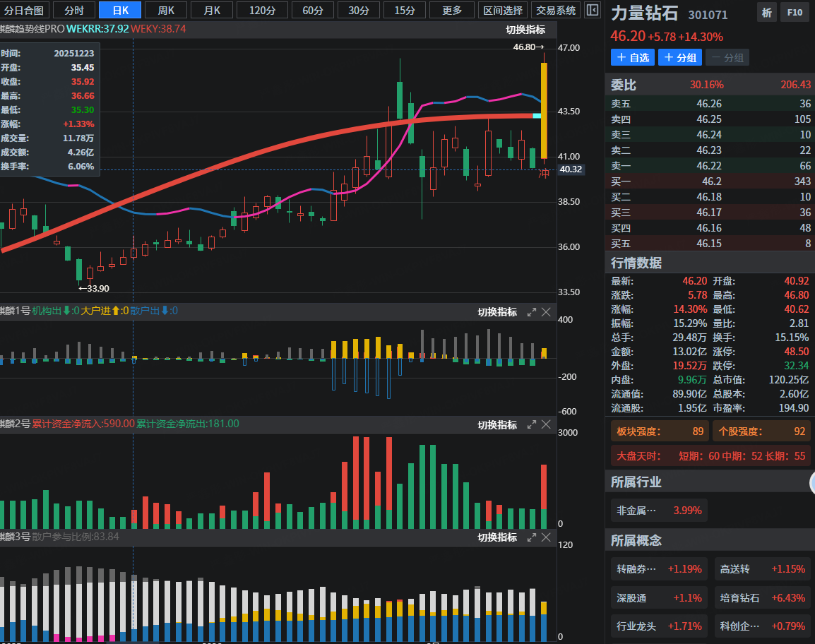The width and height of the screenshot is (815, 644).
Task: Select the 分时 intraday tab
Action: [73, 10]
